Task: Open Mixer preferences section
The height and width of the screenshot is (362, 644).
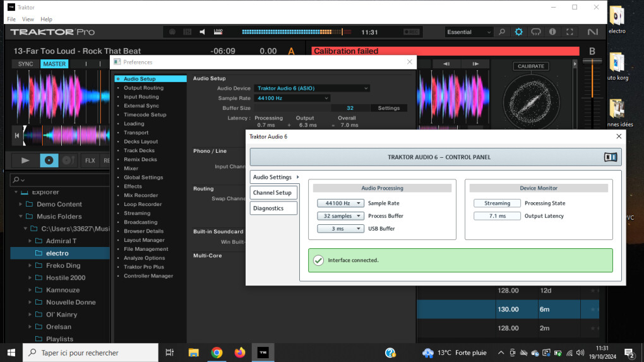Action: (x=131, y=169)
